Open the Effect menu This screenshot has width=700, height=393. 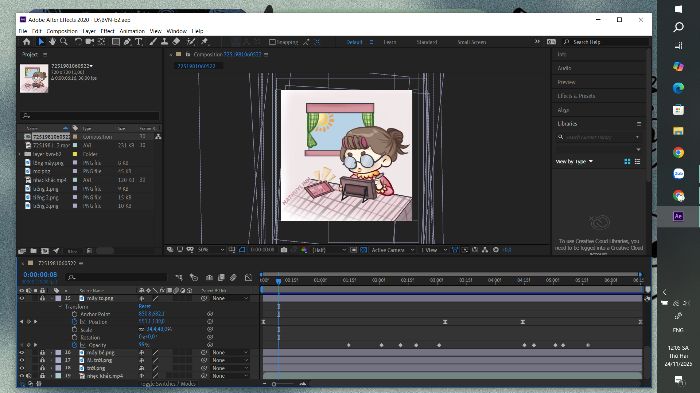click(108, 31)
